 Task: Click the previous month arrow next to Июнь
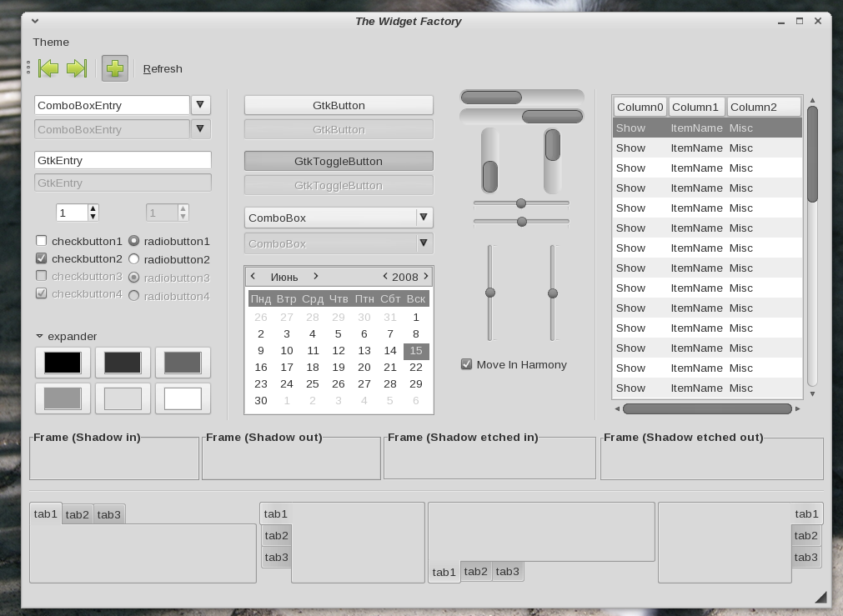pyautogui.click(x=253, y=276)
